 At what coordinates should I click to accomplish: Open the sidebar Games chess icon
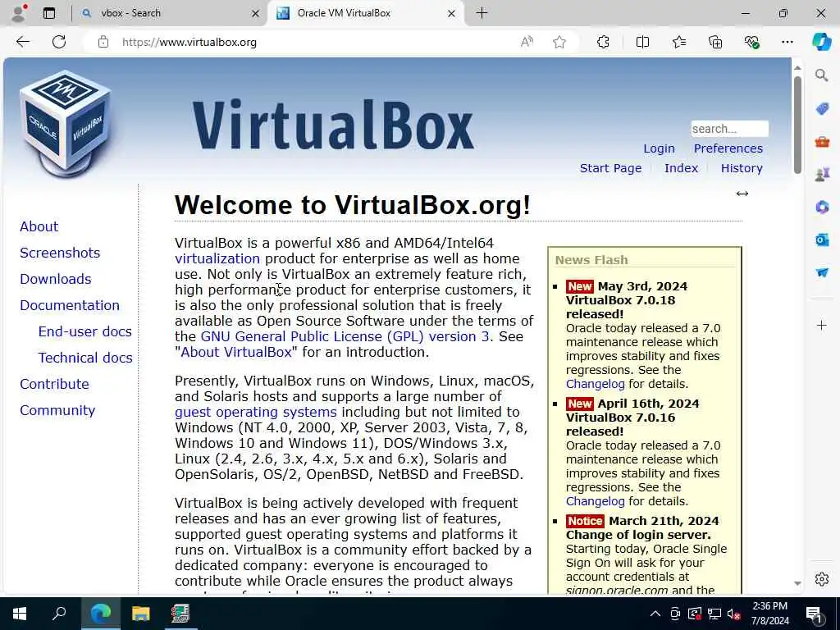(x=822, y=174)
